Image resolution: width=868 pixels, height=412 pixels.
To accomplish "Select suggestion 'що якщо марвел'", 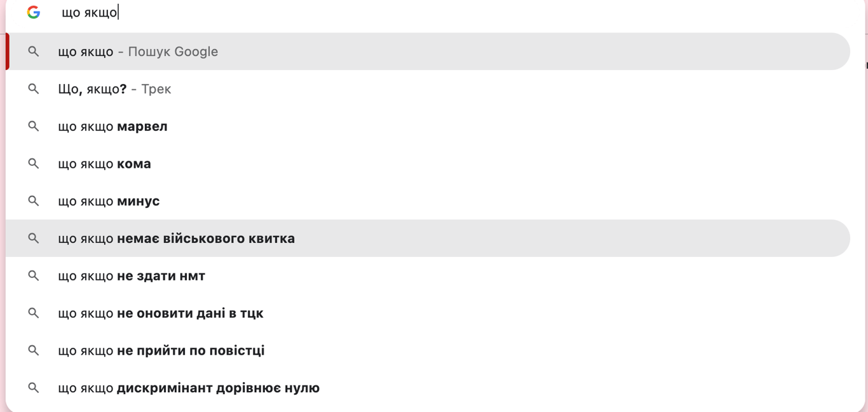I will (112, 127).
